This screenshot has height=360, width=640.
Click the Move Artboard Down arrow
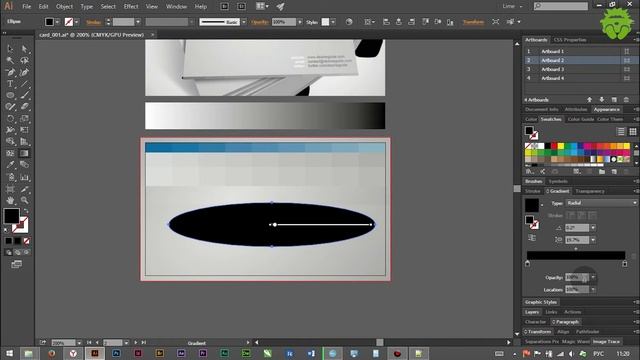[x=602, y=100]
